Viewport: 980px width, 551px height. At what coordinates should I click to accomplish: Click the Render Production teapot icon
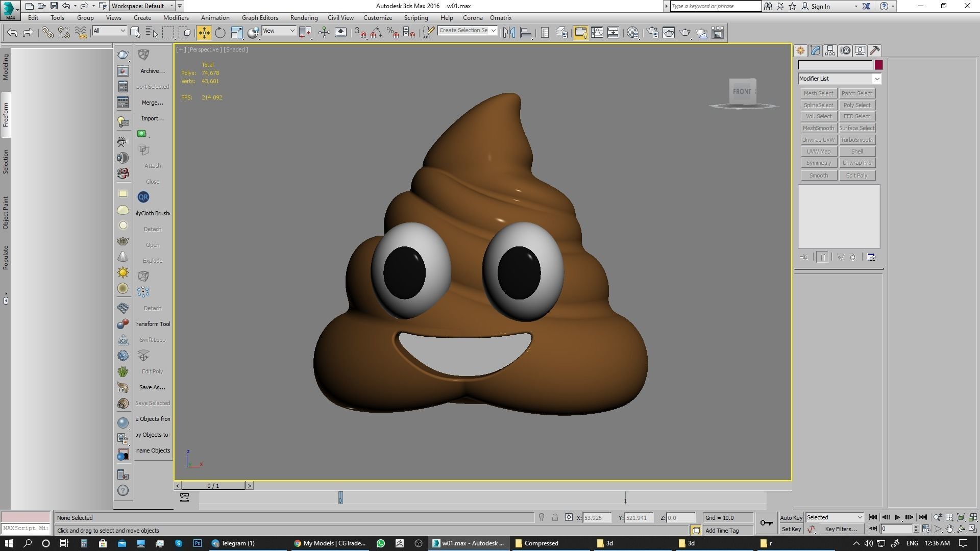point(685,33)
